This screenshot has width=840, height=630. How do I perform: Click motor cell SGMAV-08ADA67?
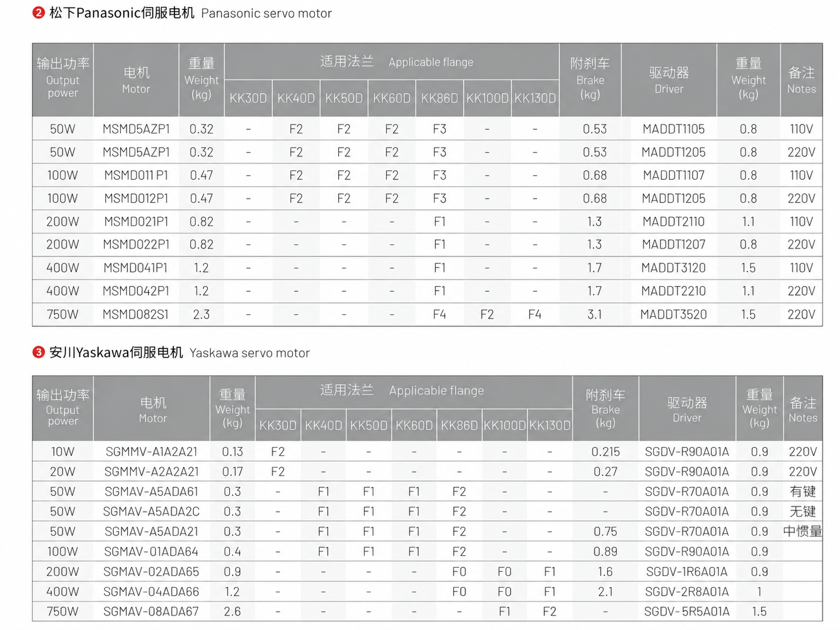(151, 611)
